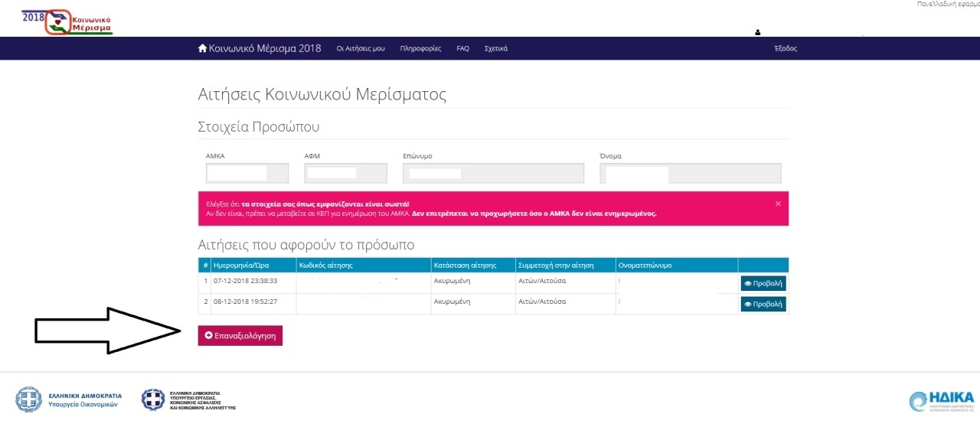Click the Υπουργείο Οικονομικών footer logo
Viewport: 980px width, 427px height.
tap(69, 399)
